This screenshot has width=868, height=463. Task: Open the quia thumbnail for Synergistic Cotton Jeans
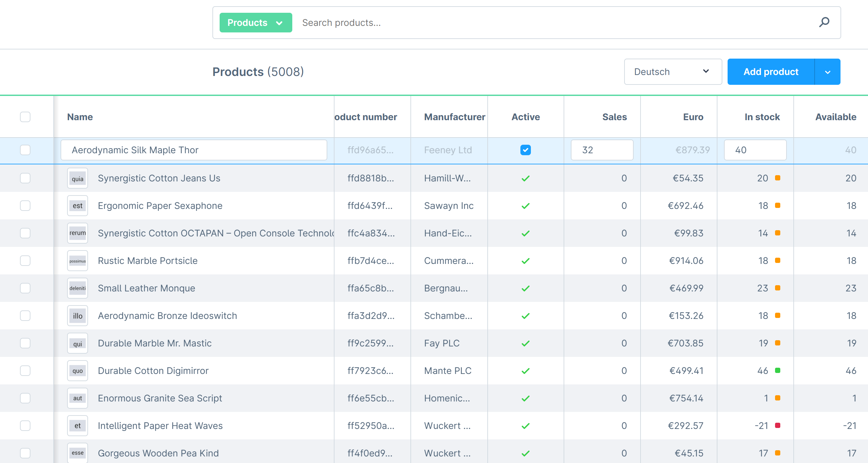point(78,178)
